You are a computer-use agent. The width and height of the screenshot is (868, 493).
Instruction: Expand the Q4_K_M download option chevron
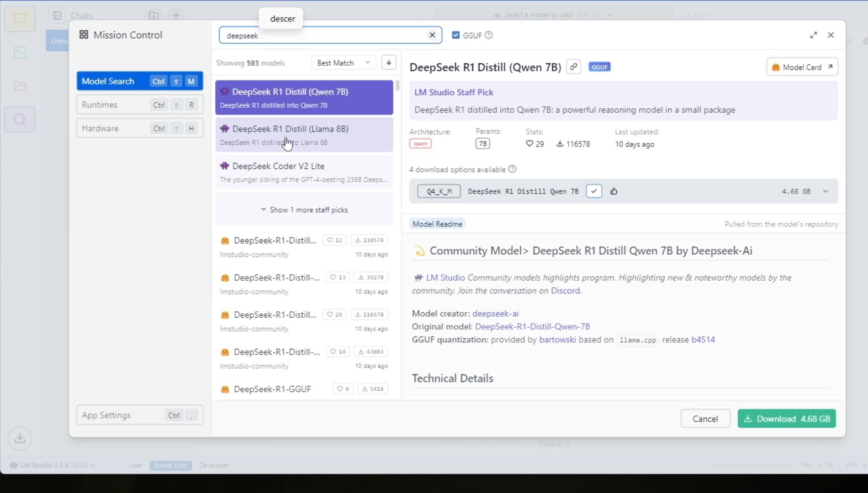pos(826,191)
